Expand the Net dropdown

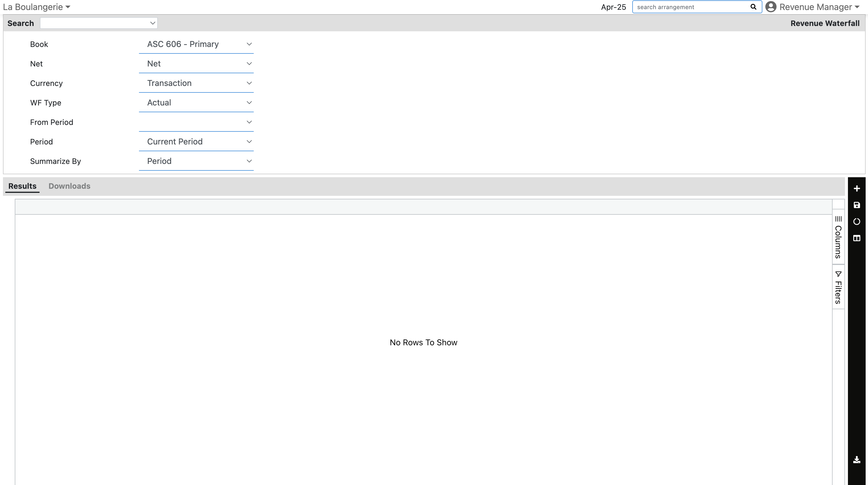(196, 64)
